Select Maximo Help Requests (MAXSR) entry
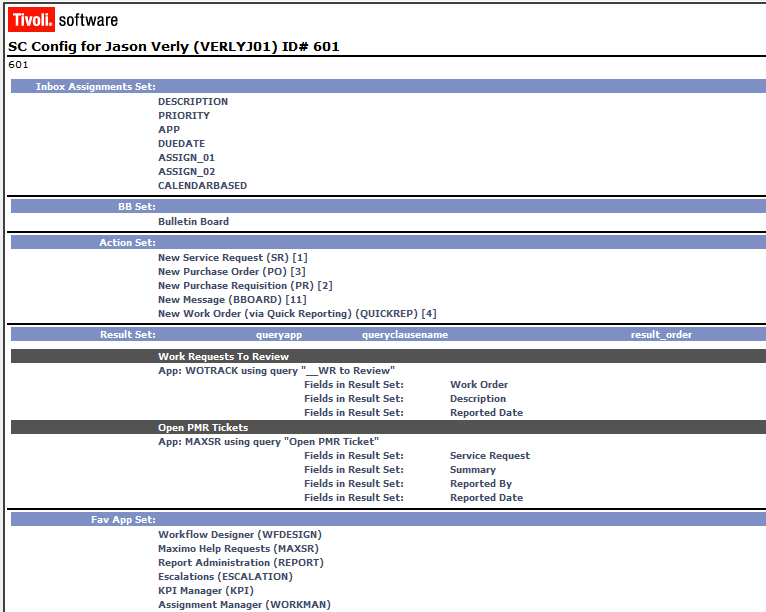Image resolution: width=766 pixels, height=612 pixels. click(238, 549)
